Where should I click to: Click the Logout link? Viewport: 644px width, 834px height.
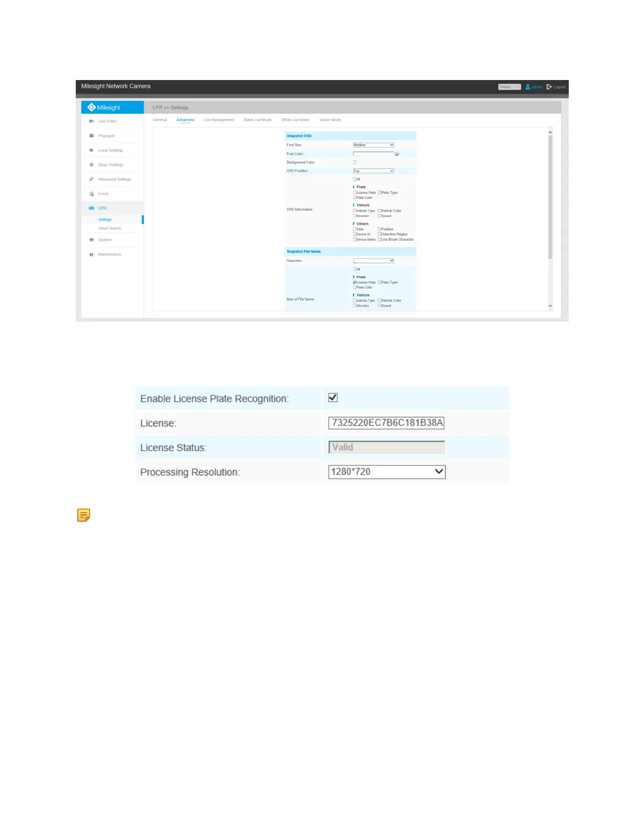[556, 87]
